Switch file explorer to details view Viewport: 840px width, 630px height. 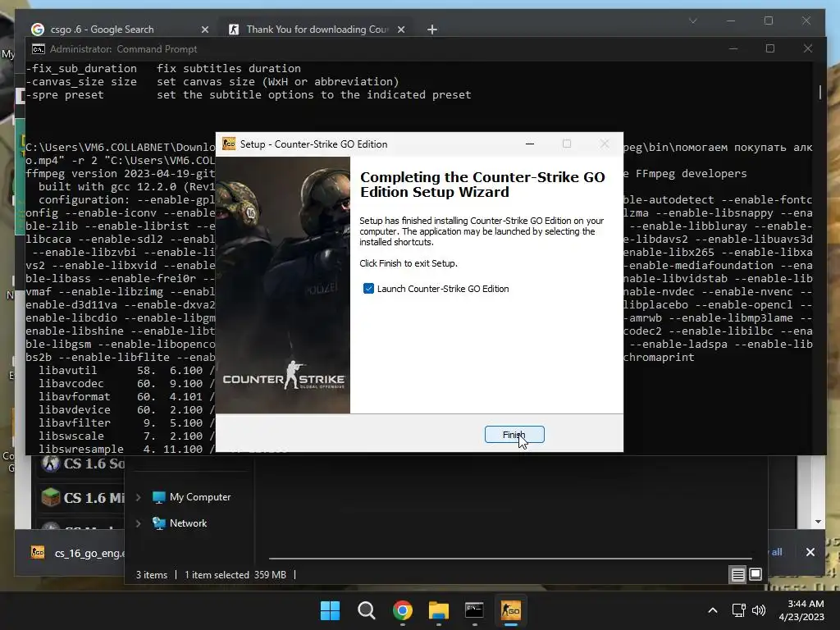click(737, 575)
